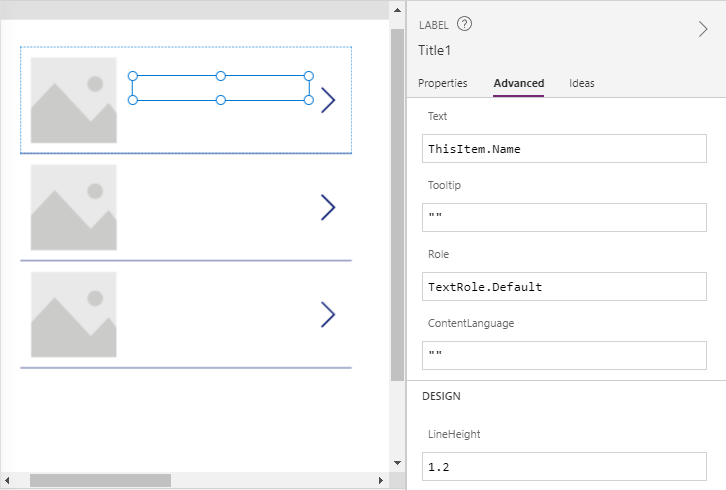
Task: Edit the Role field with TextRole.Default
Action: [x=564, y=287]
